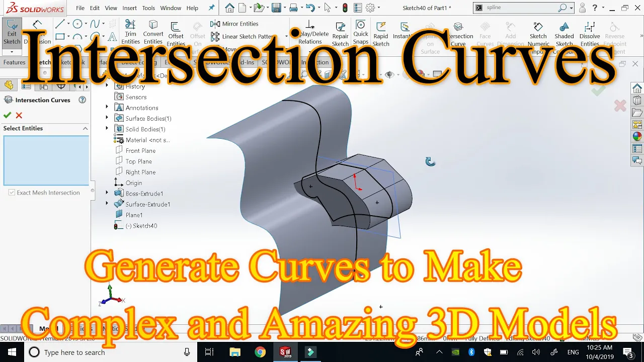Open dropdown arrow beside Save icon

click(284, 8)
